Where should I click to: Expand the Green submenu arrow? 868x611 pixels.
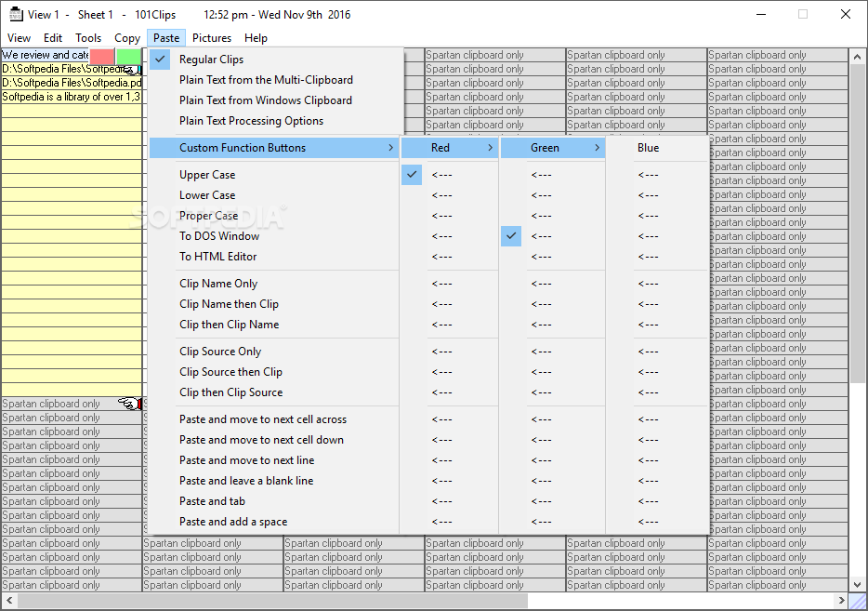coord(597,148)
